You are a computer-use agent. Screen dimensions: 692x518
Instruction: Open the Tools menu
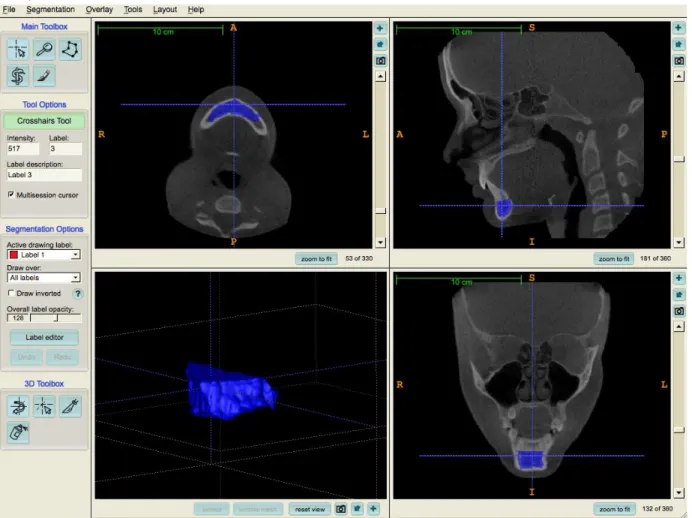pyautogui.click(x=133, y=9)
